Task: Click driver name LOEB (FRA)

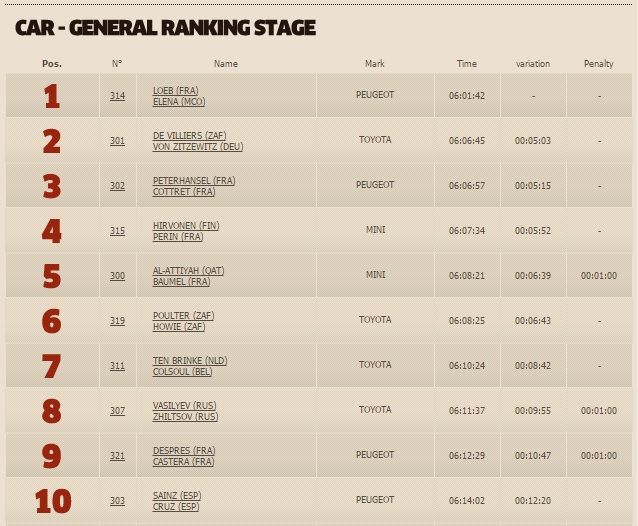Action: (x=175, y=91)
